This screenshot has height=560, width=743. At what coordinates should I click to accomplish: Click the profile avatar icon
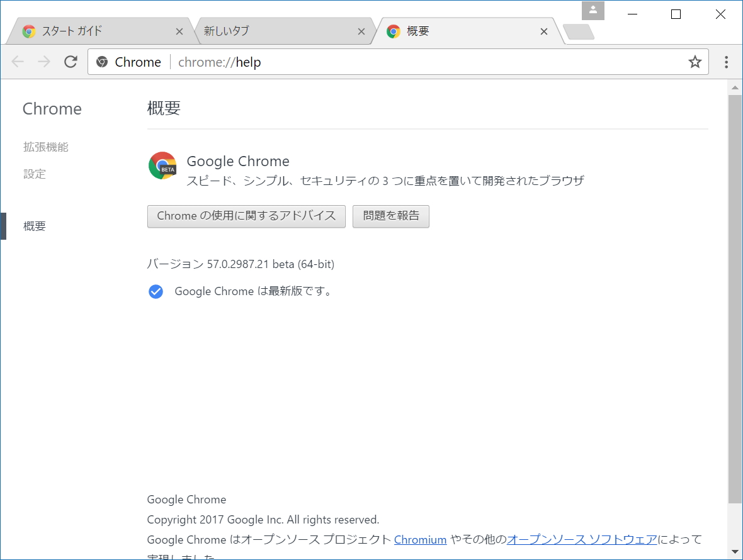592,10
